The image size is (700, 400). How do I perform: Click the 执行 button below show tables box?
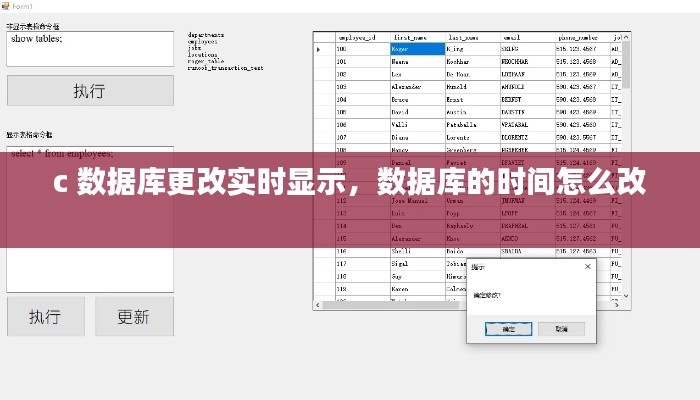click(x=89, y=91)
